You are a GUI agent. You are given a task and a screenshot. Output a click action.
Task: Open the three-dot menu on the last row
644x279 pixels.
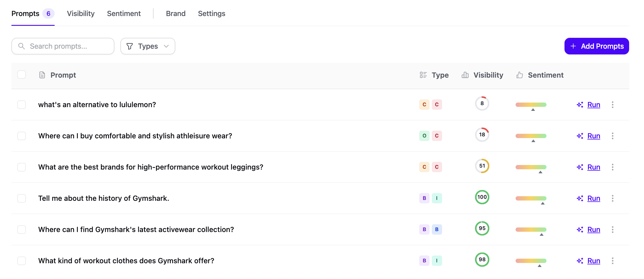click(613, 261)
